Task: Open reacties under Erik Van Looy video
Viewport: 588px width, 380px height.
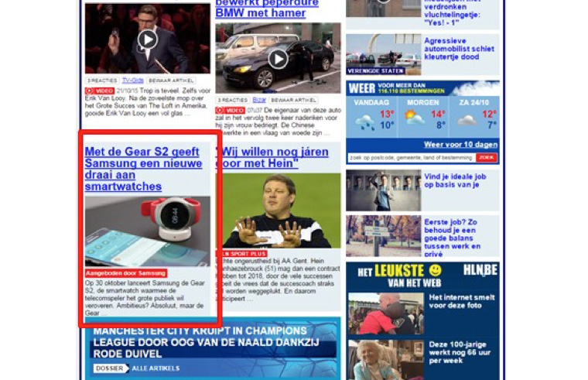Action: tap(102, 80)
